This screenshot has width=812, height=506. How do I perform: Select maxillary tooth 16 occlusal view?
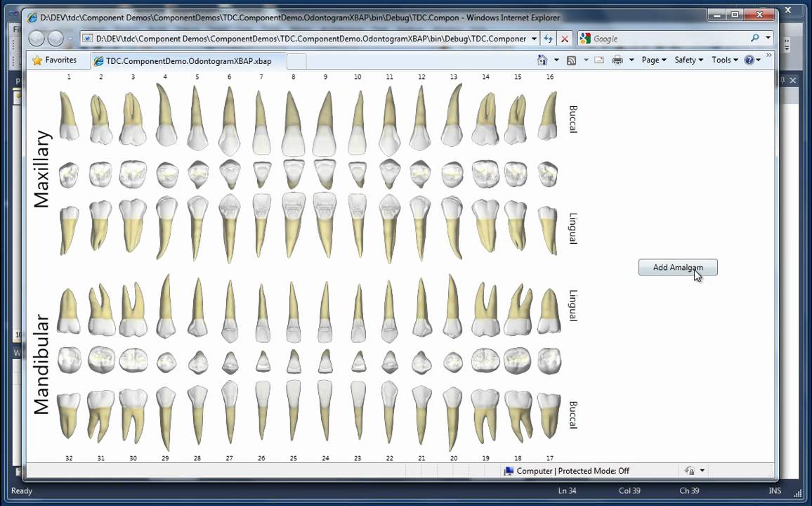(x=548, y=174)
